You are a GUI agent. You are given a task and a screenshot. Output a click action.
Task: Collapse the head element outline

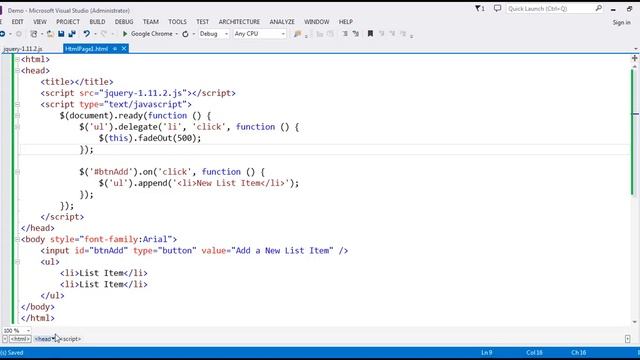pyautogui.click(x=18, y=71)
